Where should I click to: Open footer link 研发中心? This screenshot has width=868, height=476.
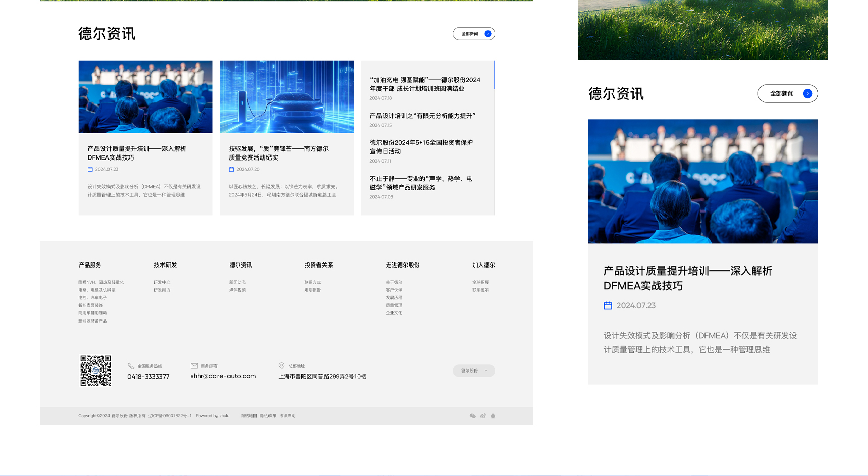point(162,282)
